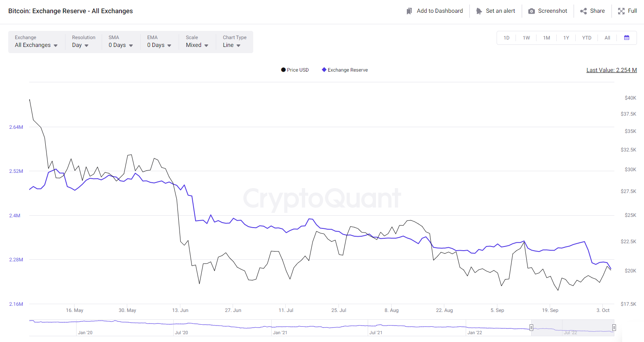Click the Last Value 2.254 M link
644x342 pixels.
click(x=611, y=70)
